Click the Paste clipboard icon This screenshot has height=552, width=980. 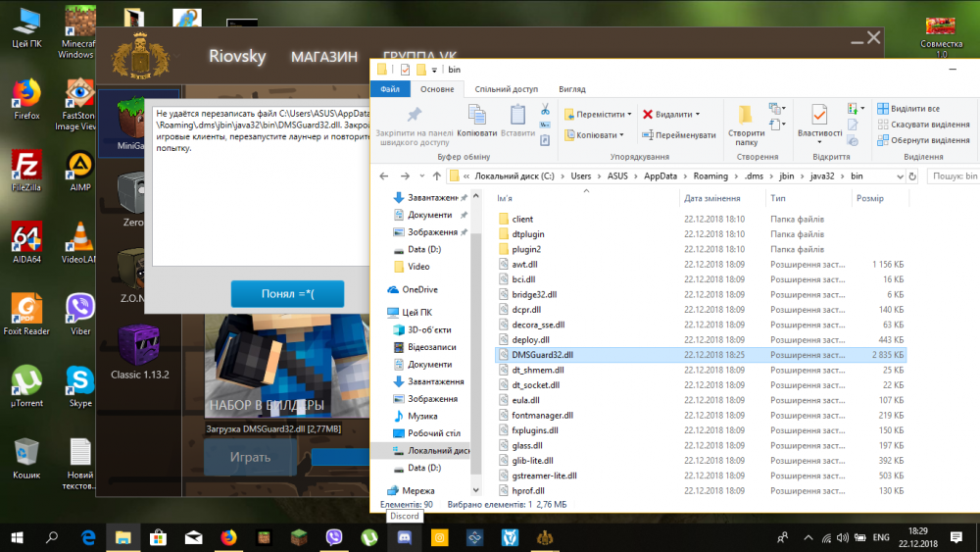[x=517, y=115]
